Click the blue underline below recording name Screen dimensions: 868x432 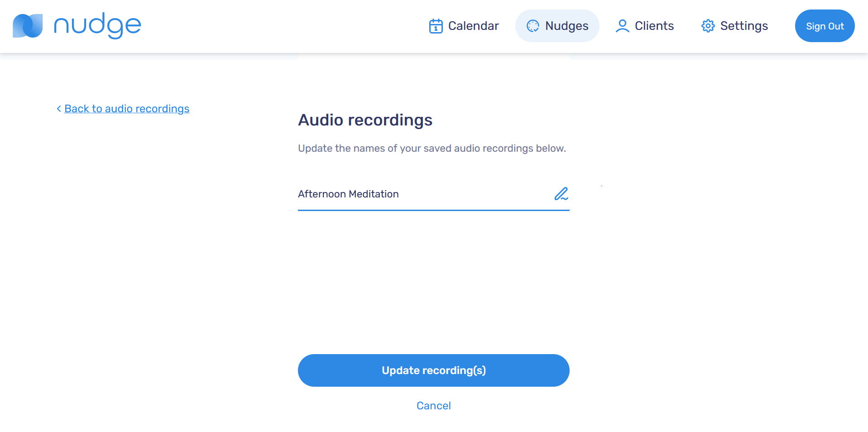[433, 210]
